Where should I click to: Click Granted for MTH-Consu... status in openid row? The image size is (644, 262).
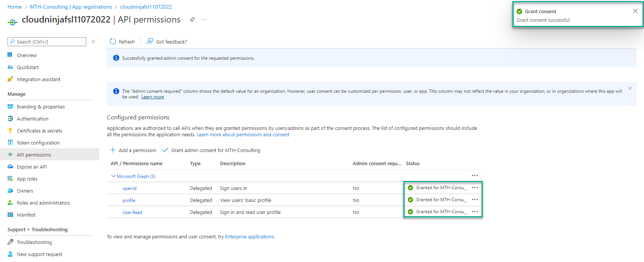tap(441, 188)
